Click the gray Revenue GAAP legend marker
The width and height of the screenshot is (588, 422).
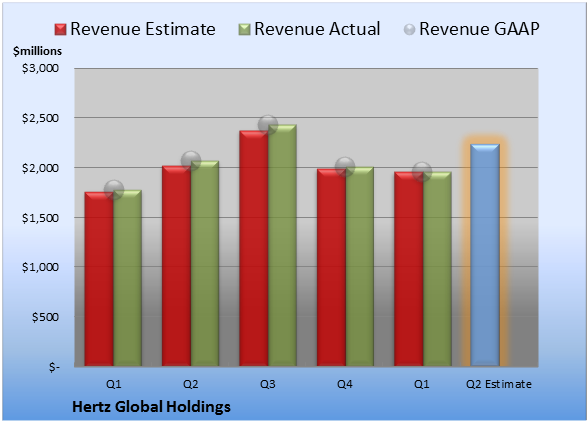click(x=410, y=30)
